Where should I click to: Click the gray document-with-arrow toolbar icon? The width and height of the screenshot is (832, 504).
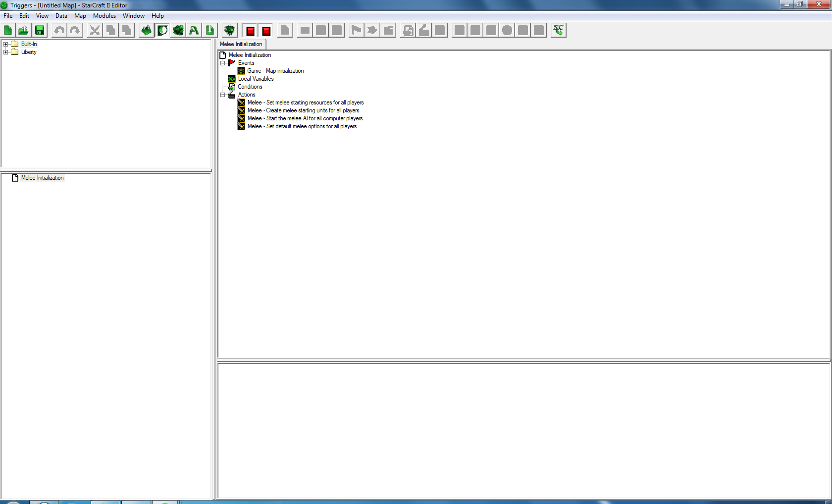[408, 30]
